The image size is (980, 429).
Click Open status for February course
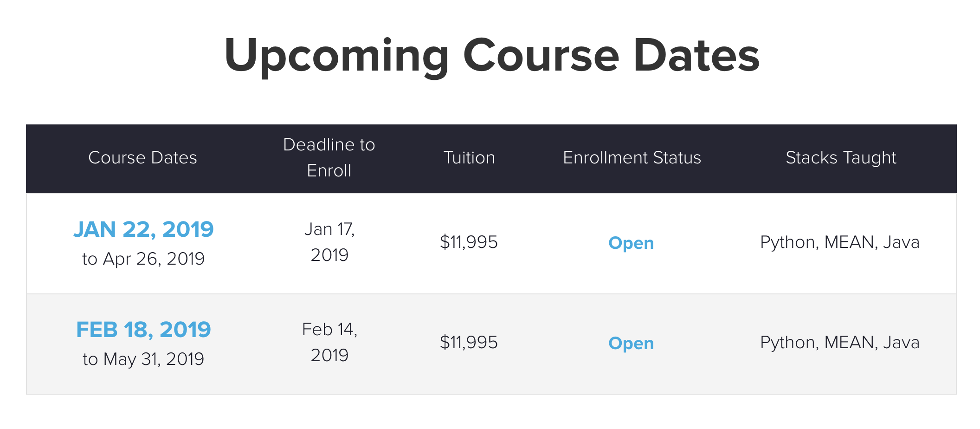631,344
